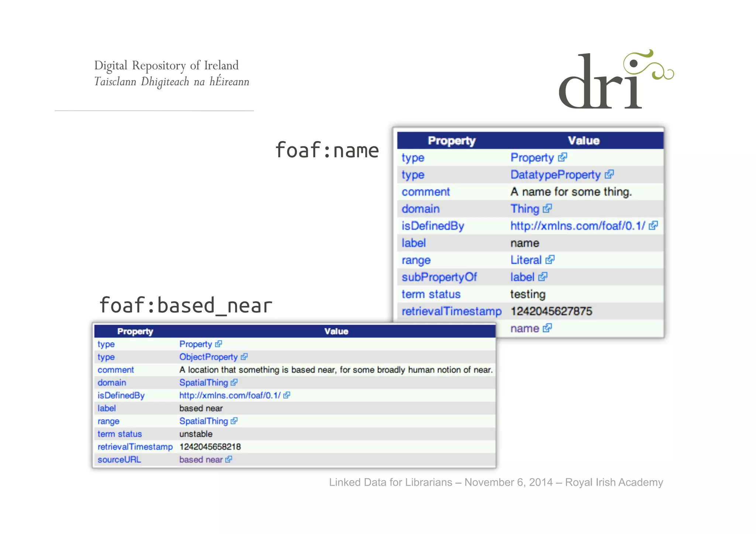
Task: Click external-link icon next to subPropertyOf label value
Action: (543, 277)
